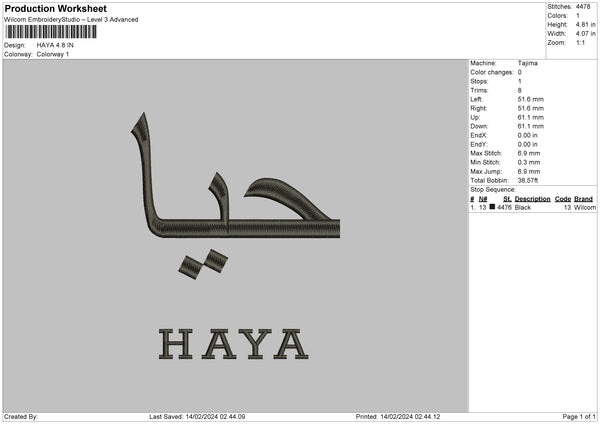Select the Printed timestamp 14/02/2024 02.44.12
The image size is (600, 424).
point(410,417)
